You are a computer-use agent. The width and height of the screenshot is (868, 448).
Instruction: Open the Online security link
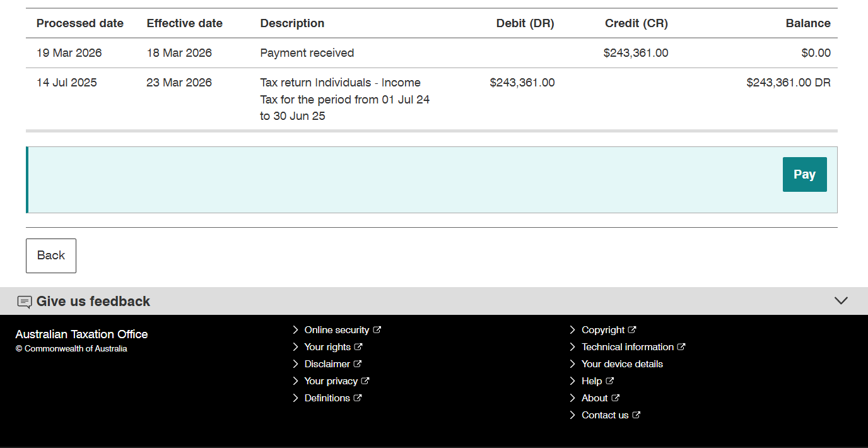coord(337,330)
